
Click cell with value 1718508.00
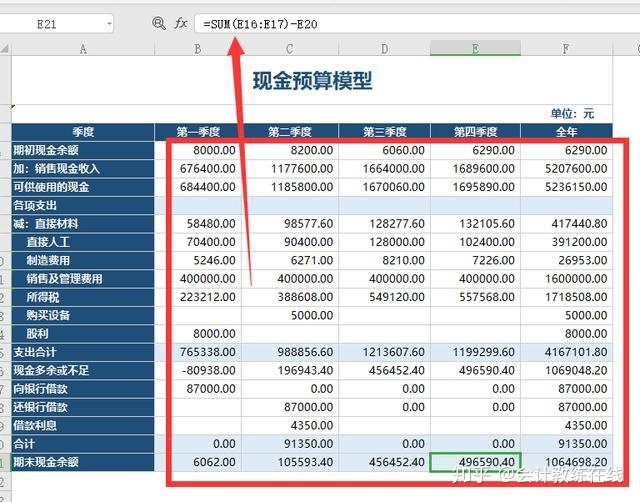click(x=567, y=297)
